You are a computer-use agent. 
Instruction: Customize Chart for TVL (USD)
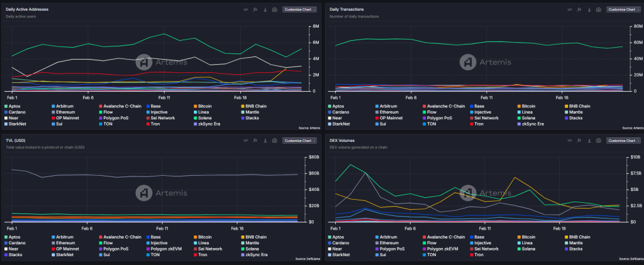tap(299, 140)
